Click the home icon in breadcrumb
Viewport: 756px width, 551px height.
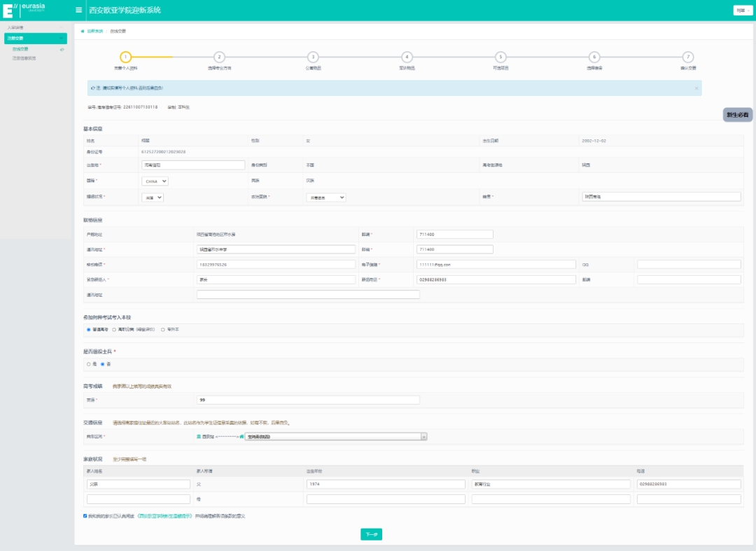pos(83,32)
